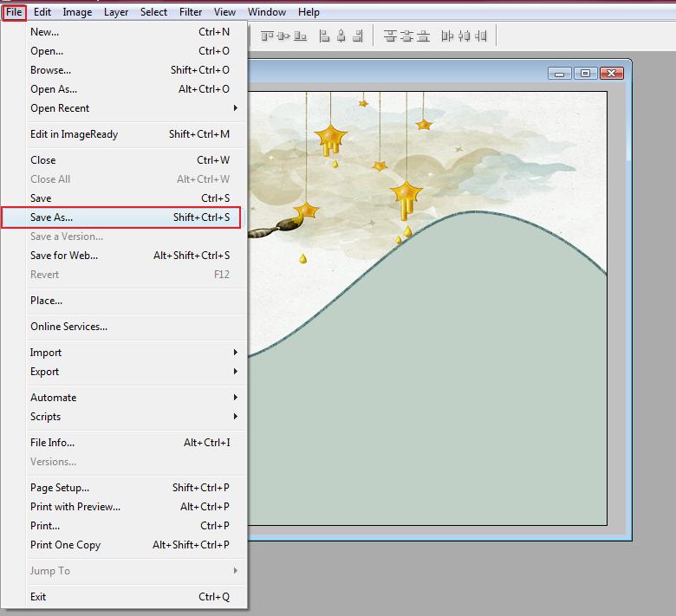Click the Align bottom edges icon
This screenshot has height=616, width=676.
pyautogui.click(x=301, y=36)
